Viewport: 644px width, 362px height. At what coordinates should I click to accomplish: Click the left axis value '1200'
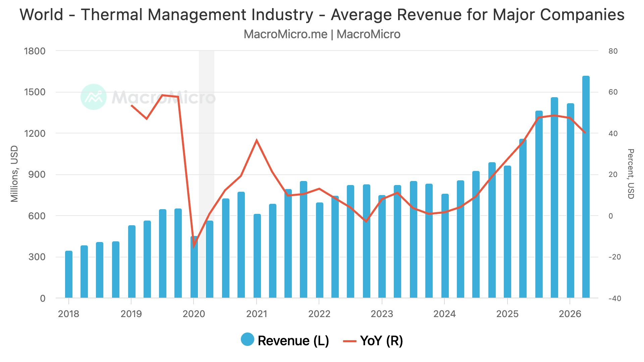pos(35,133)
